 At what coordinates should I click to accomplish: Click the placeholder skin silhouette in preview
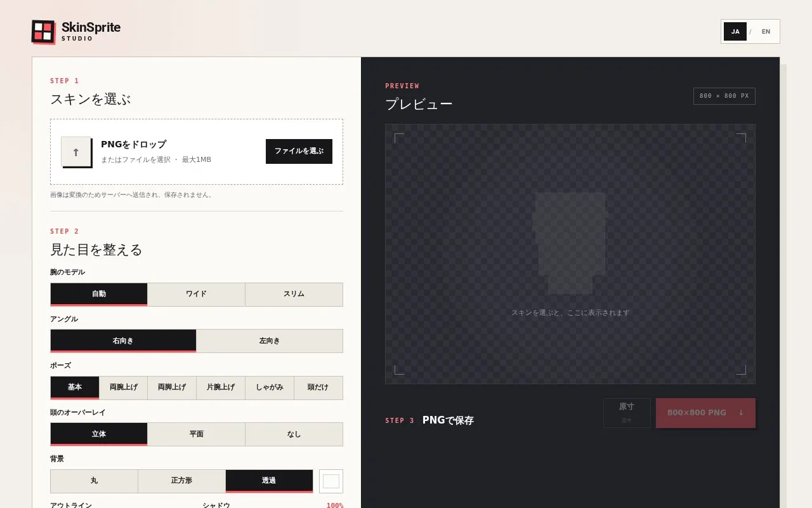coord(570,243)
